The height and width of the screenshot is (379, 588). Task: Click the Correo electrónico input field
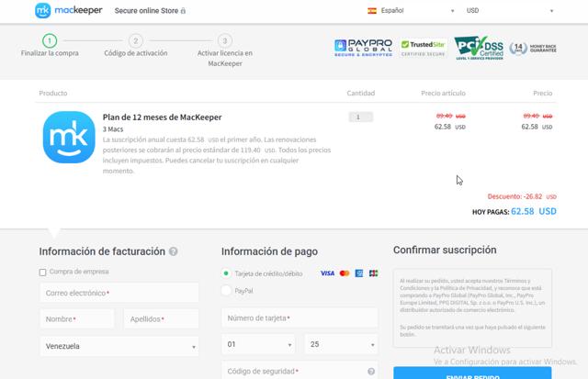119,293
